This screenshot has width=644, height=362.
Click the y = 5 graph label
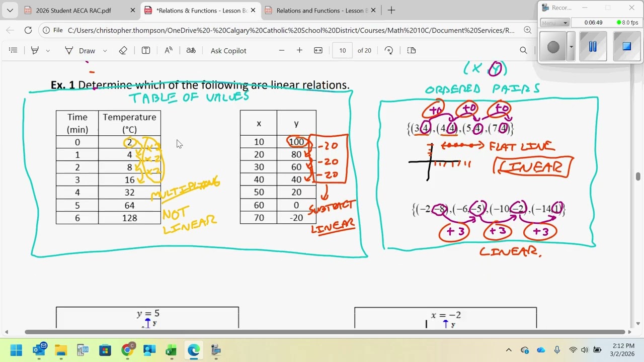point(148,314)
